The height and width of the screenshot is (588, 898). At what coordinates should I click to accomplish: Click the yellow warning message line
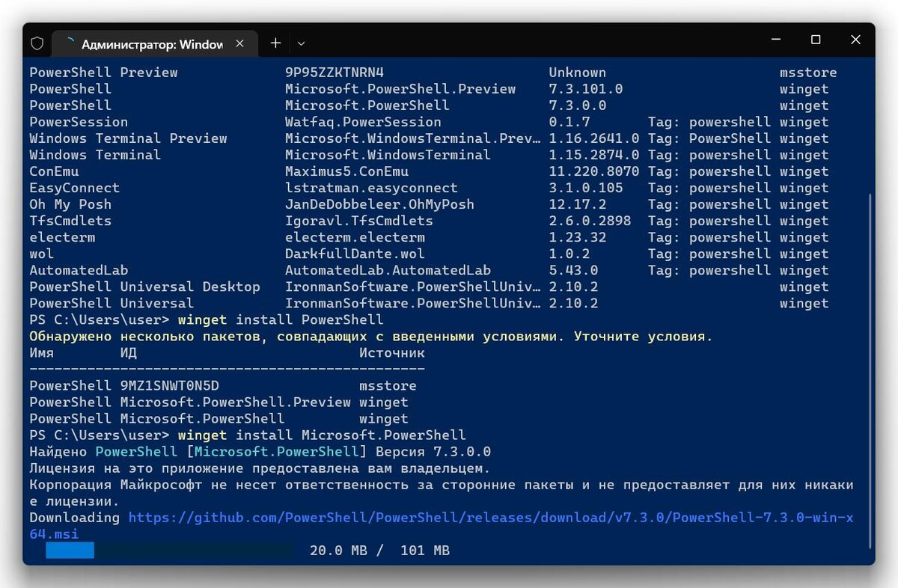point(371,336)
